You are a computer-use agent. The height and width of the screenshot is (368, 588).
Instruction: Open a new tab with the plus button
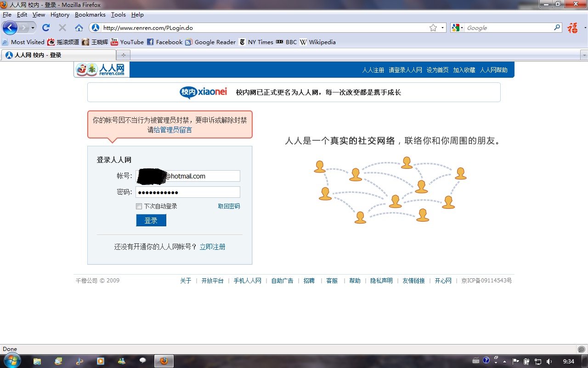point(123,55)
